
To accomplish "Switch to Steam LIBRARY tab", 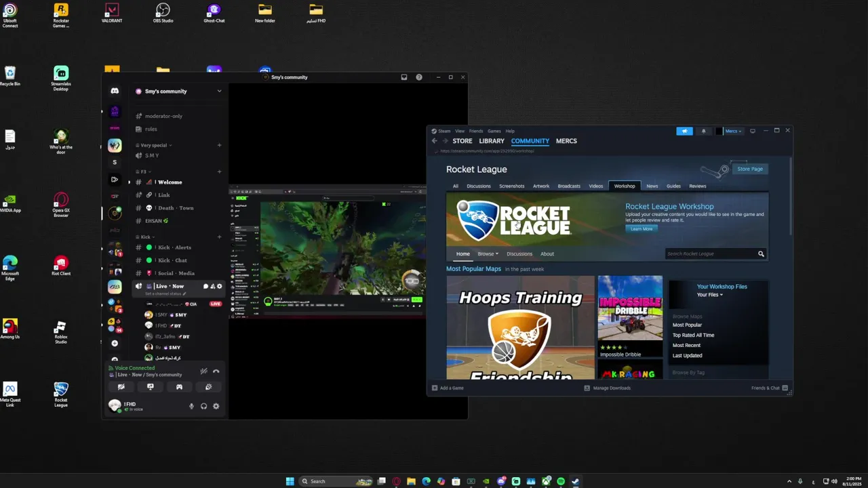I will click(492, 141).
